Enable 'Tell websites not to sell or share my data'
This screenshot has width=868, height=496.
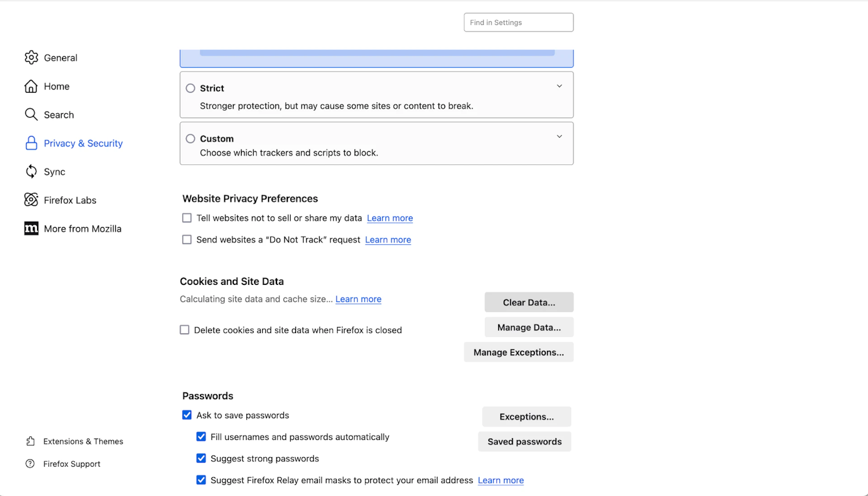(187, 218)
